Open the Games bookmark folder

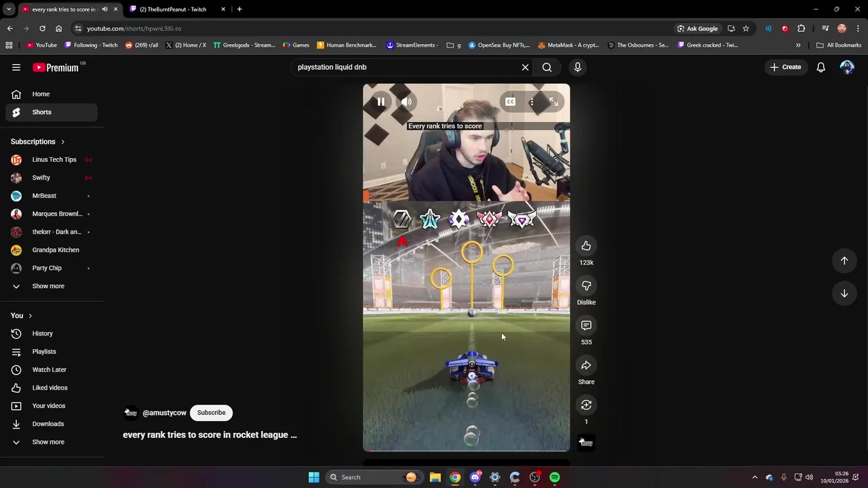coord(296,45)
